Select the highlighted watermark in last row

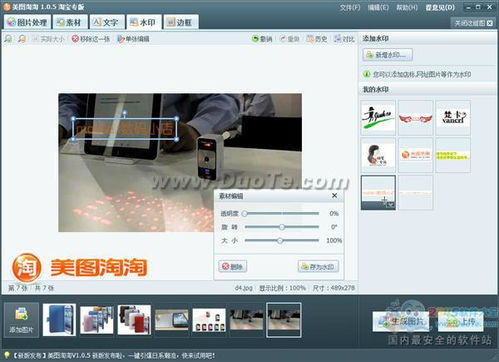(x=378, y=193)
